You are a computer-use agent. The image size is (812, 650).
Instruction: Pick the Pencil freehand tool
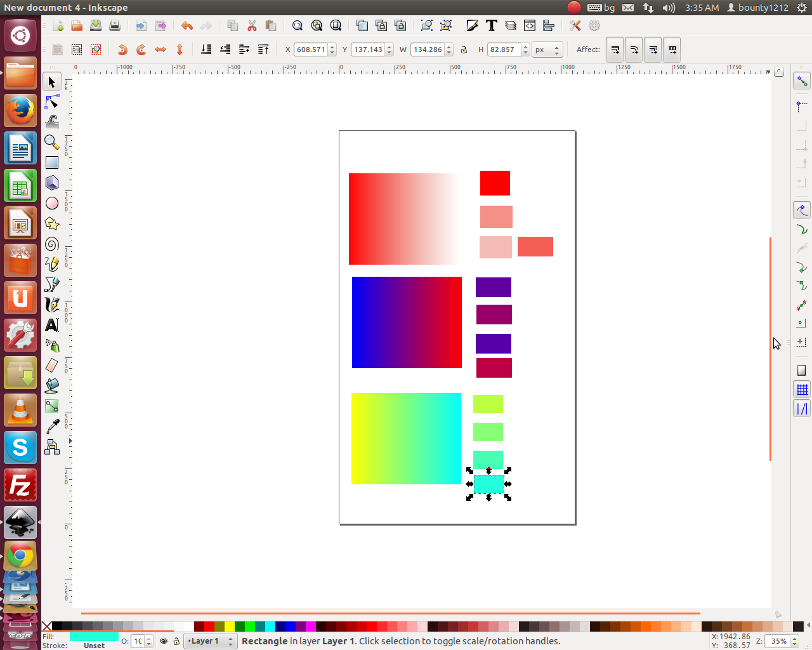[x=52, y=264]
